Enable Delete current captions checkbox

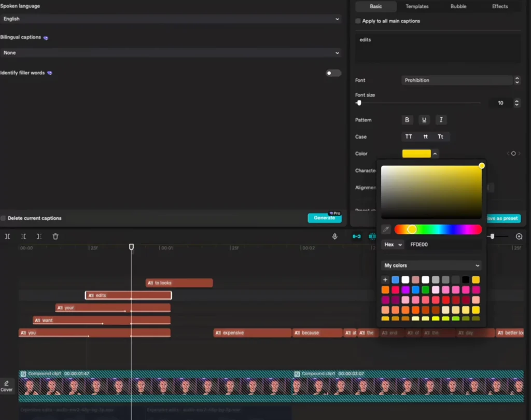3,218
